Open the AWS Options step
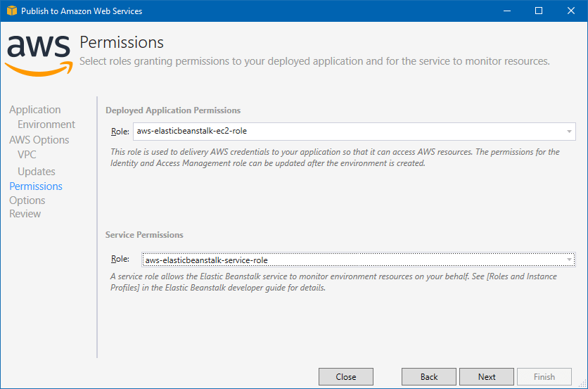This screenshot has width=588, height=389. point(39,139)
